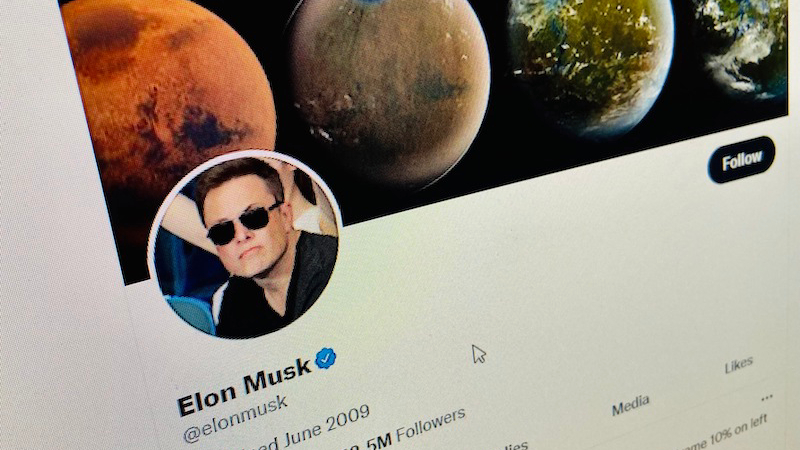Screen dimensions: 800x450
Task: Click the Follow button
Action: click(x=741, y=160)
